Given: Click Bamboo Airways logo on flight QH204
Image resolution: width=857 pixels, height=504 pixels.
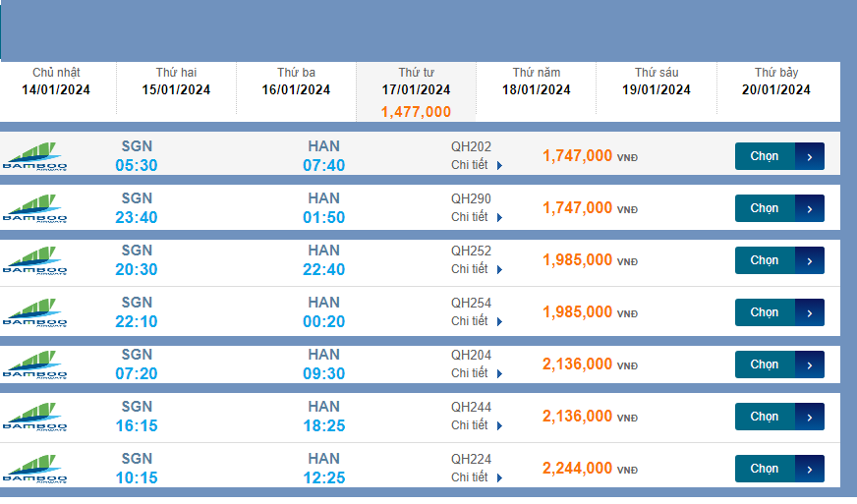Looking at the screenshot, I should (34, 364).
